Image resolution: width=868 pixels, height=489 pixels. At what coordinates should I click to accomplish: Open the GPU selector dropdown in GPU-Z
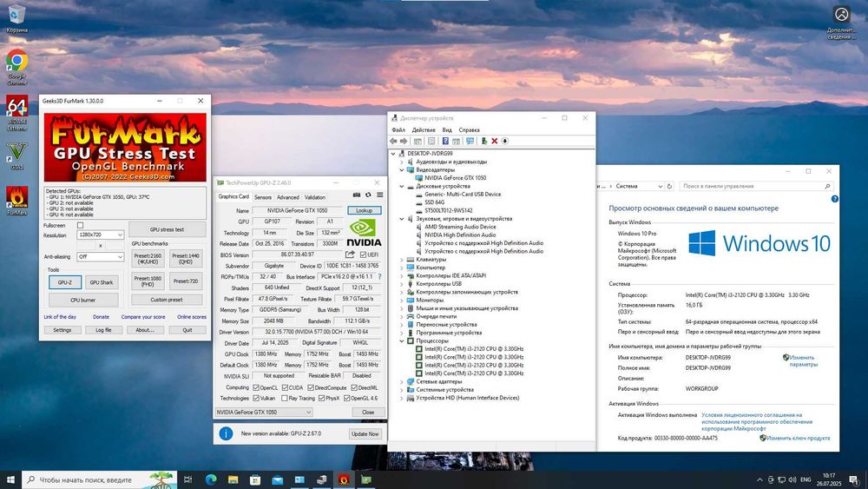(264, 412)
